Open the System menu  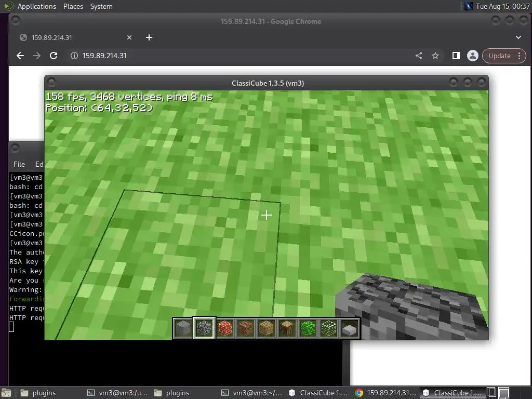click(101, 6)
